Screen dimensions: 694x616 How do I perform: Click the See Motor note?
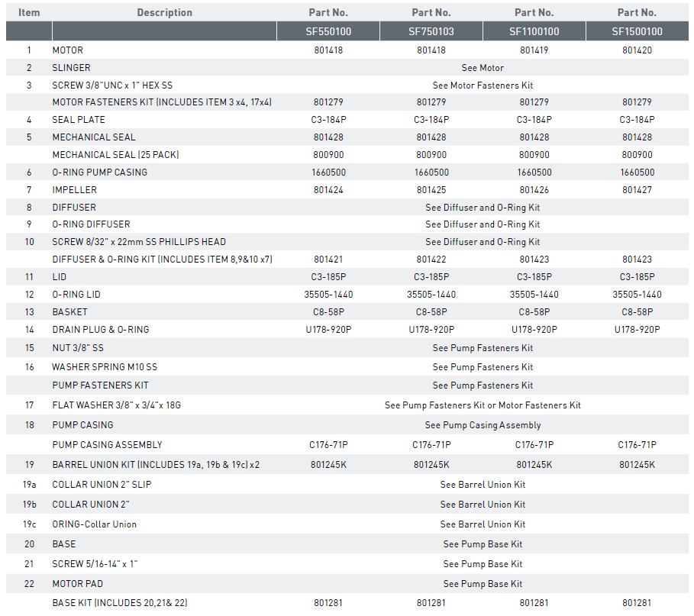483,68
